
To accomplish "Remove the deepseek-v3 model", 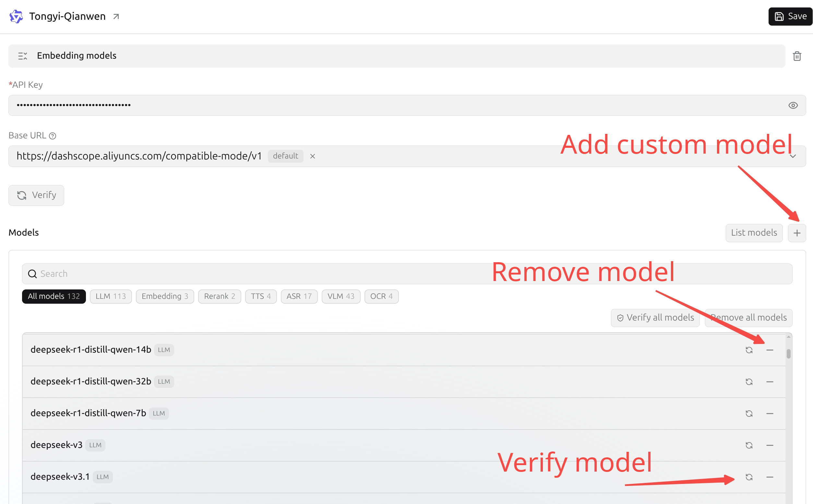I will coord(770,445).
